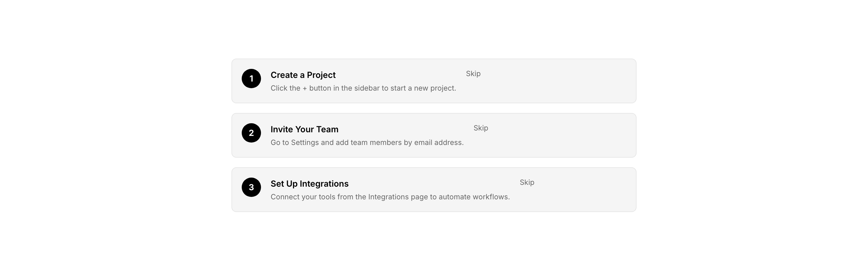Click the sidebar instruction under Create a Project
Screen dimensions: 868x270
point(363,88)
